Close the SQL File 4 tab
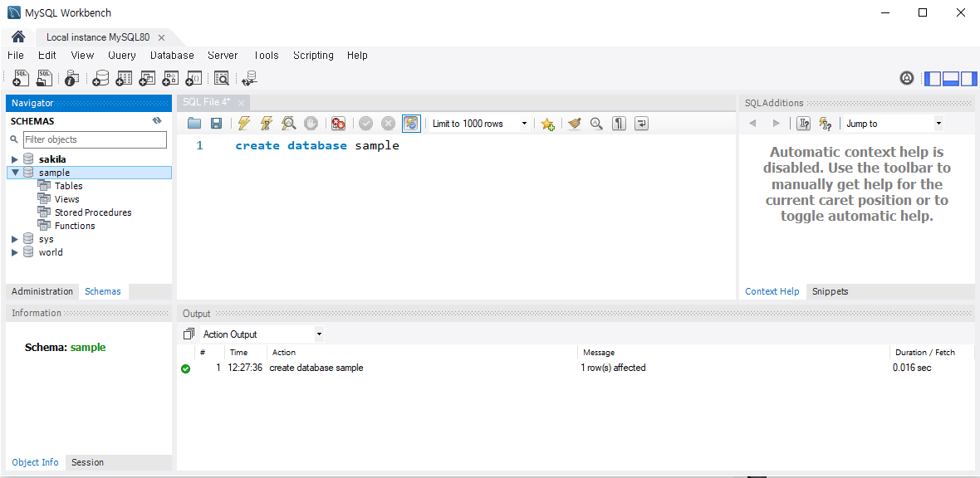980x478 pixels. pos(241,102)
